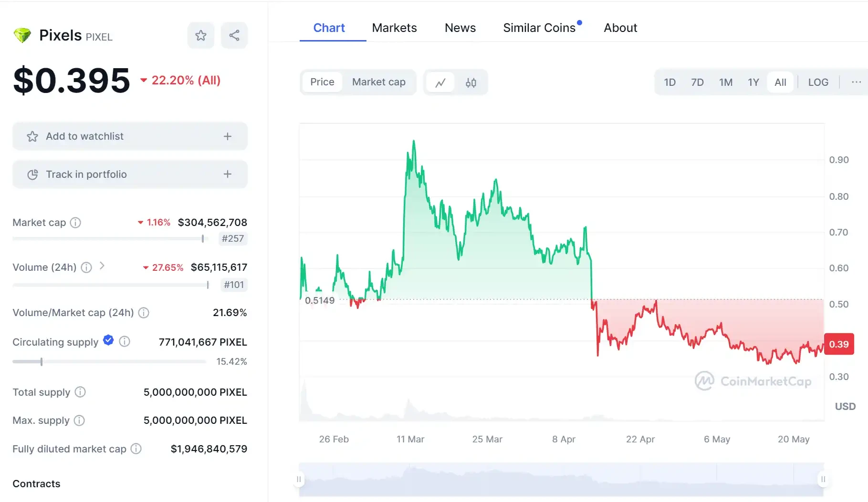This screenshot has height=502, width=868.
Task: Click the plus on Add to watchlist
Action: pyautogui.click(x=228, y=136)
